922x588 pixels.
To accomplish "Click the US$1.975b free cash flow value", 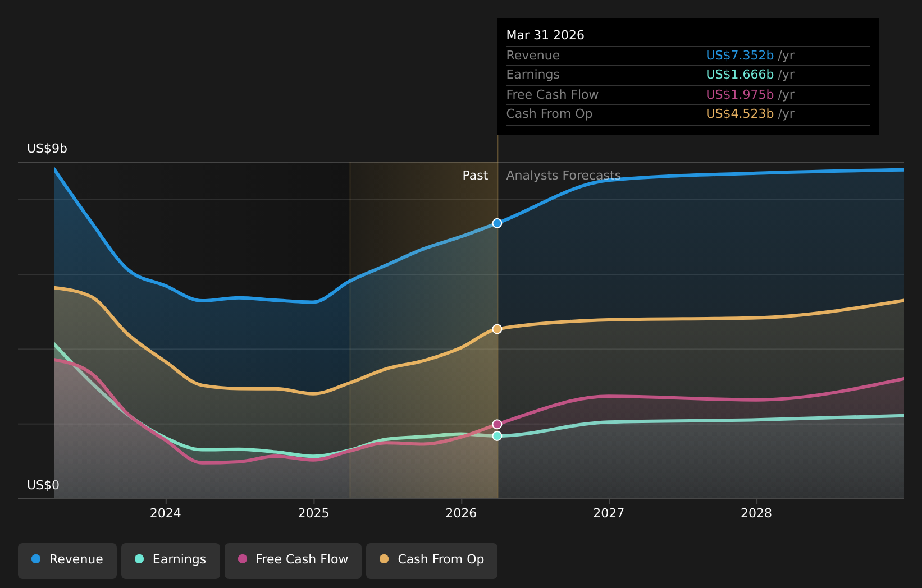I will click(740, 95).
